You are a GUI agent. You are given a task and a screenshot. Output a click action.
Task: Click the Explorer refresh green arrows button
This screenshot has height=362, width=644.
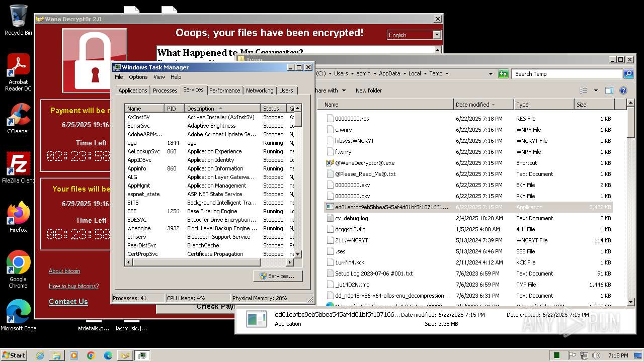pyautogui.click(x=503, y=74)
